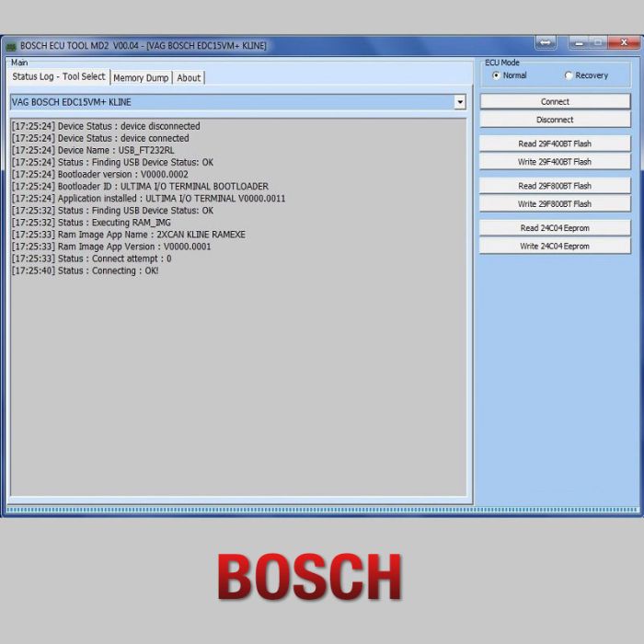Click log line 'Executing RAM_IMG'
Screen dimensions: 644x644
[91, 223]
